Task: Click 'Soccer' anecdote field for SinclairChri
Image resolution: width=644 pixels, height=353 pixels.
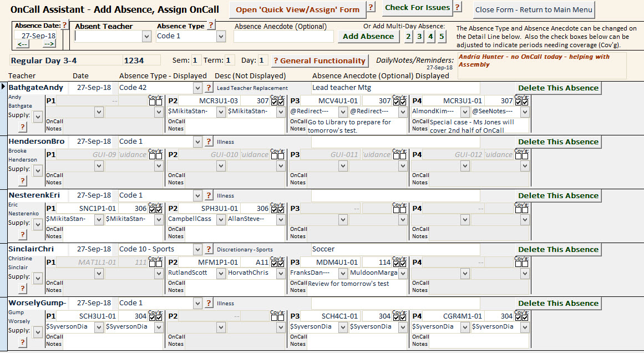Action: pos(395,249)
